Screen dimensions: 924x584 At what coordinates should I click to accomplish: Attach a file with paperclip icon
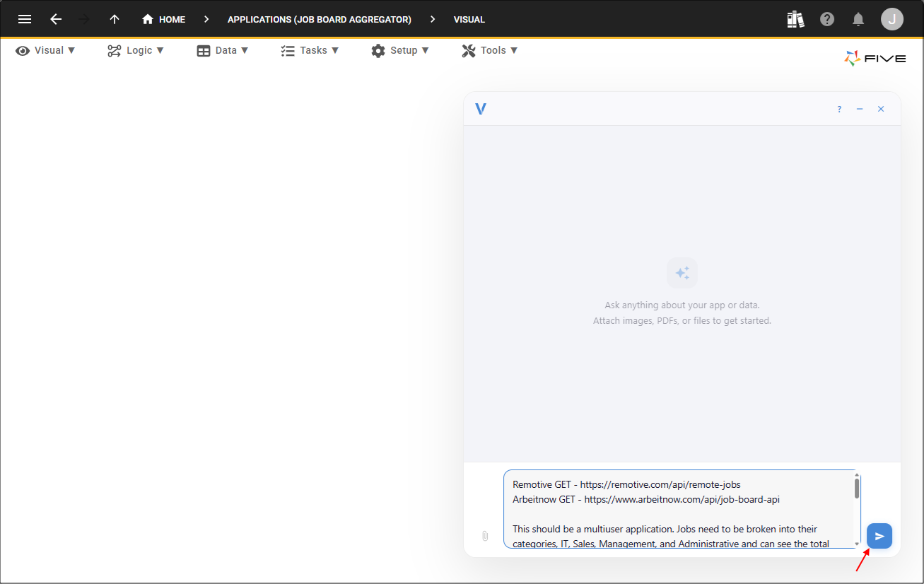click(x=485, y=536)
